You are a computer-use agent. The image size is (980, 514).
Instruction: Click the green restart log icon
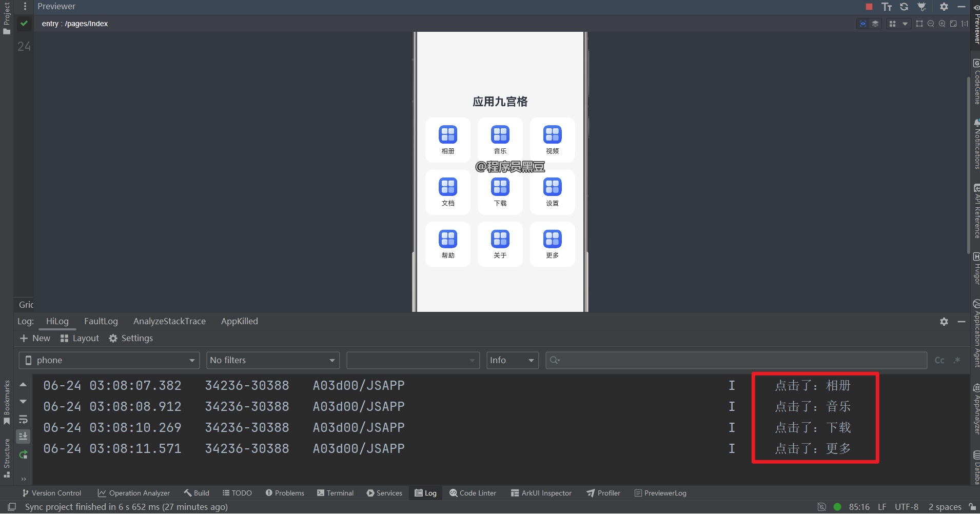click(23, 454)
